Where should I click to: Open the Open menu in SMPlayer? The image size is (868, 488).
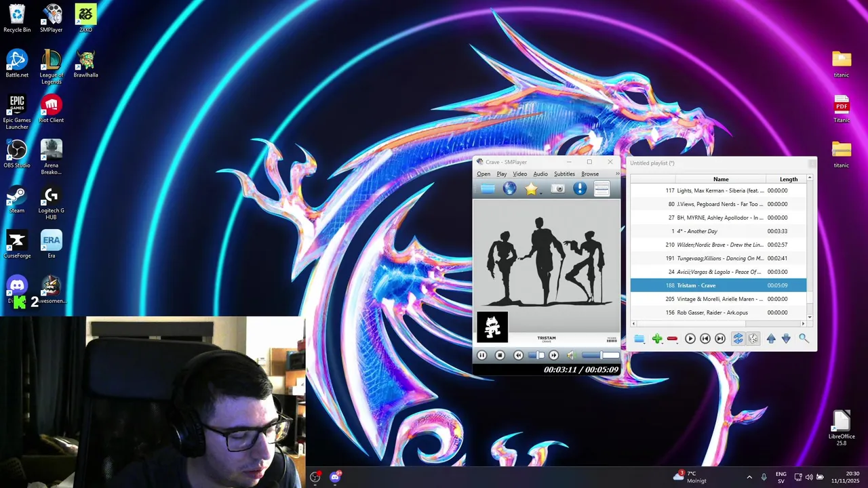point(484,174)
